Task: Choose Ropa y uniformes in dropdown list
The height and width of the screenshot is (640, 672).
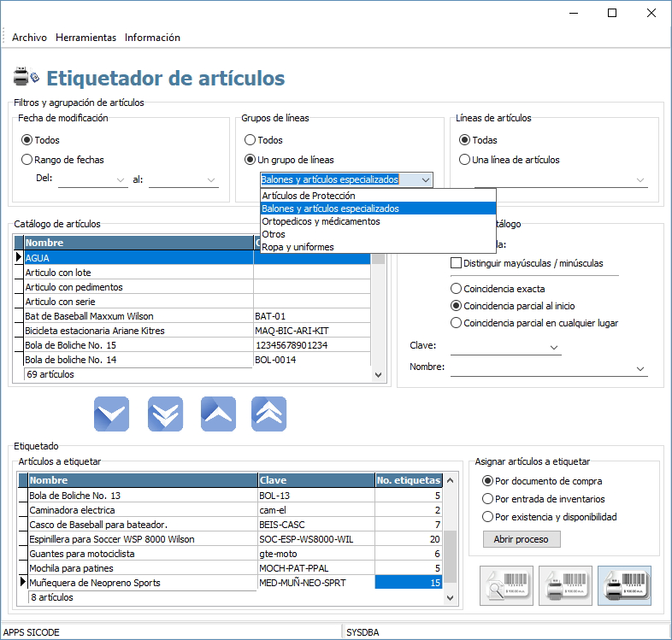Action: 298,247
